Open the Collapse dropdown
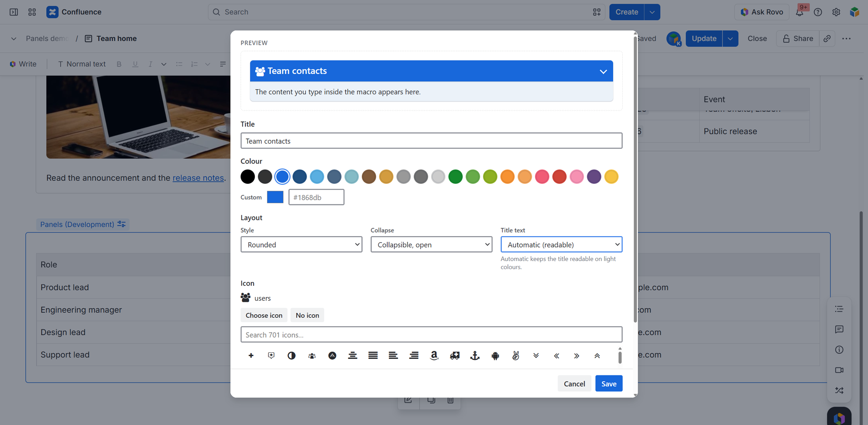The image size is (868, 425). (431, 245)
